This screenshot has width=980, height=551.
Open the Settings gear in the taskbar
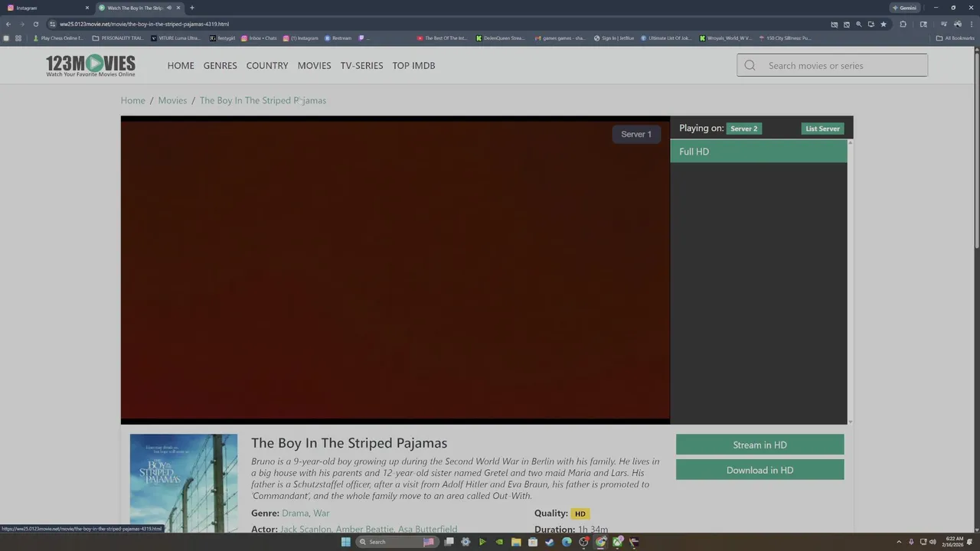click(x=465, y=542)
